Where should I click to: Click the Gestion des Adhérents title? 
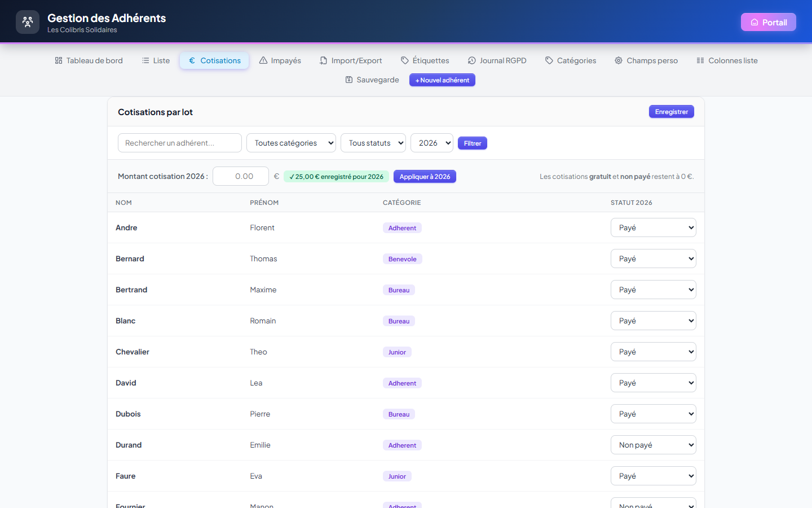107,18
